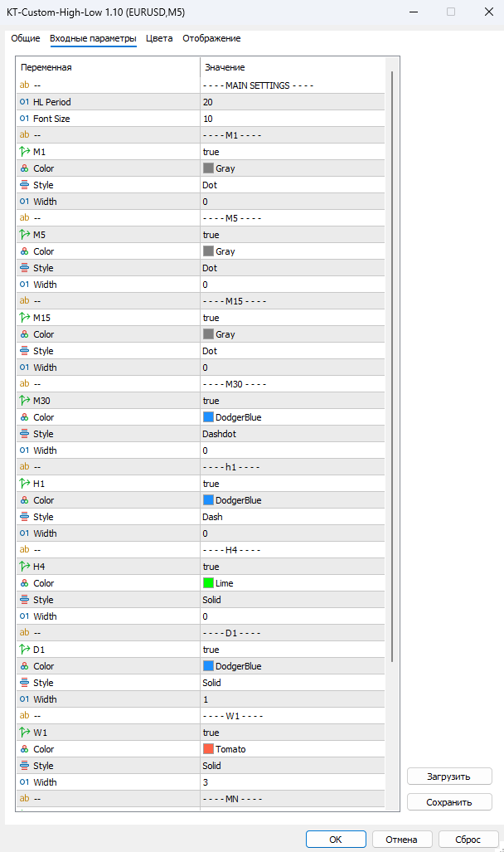
Task: Click the Загрузить button
Action: click(449, 777)
